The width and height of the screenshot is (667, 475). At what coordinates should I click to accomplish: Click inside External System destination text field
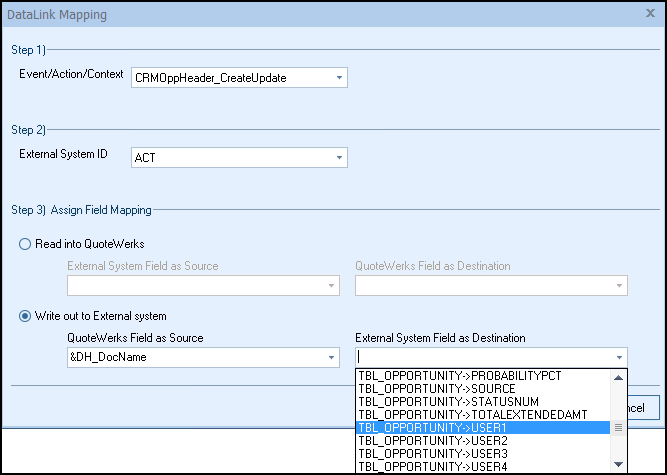[480, 358]
